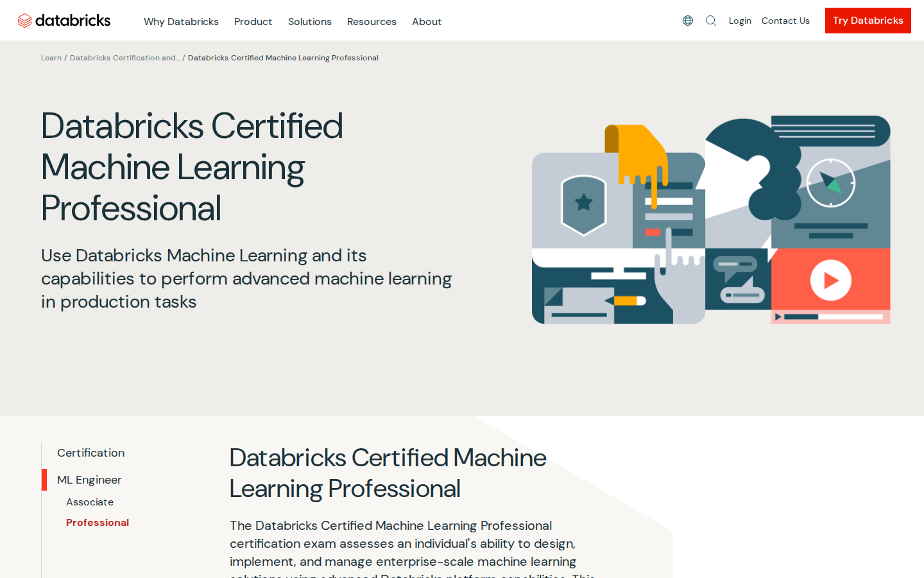The height and width of the screenshot is (578, 924).
Task: Click the Login link
Action: 740,21
